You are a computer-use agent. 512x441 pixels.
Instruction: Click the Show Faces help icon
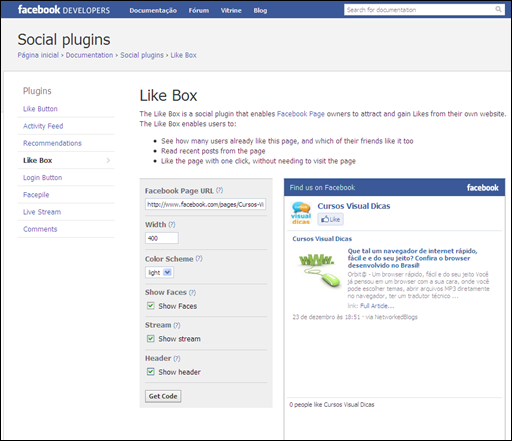[x=192, y=292]
